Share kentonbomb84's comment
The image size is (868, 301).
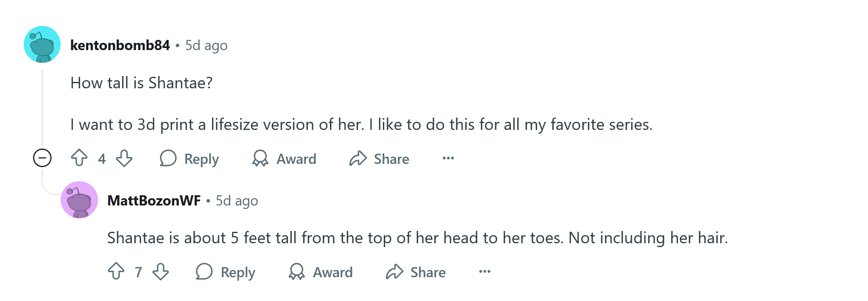click(x=379, y=159)
